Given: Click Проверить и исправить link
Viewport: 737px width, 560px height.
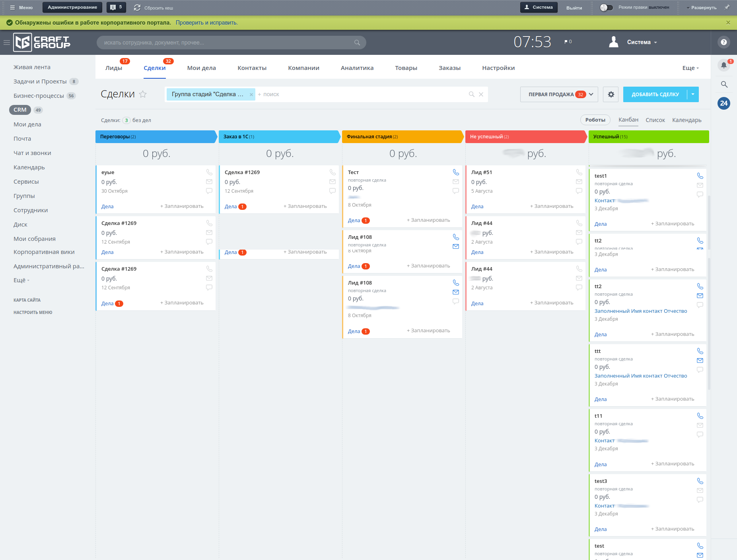Looking at the screenshot, I should coord(206,23).
